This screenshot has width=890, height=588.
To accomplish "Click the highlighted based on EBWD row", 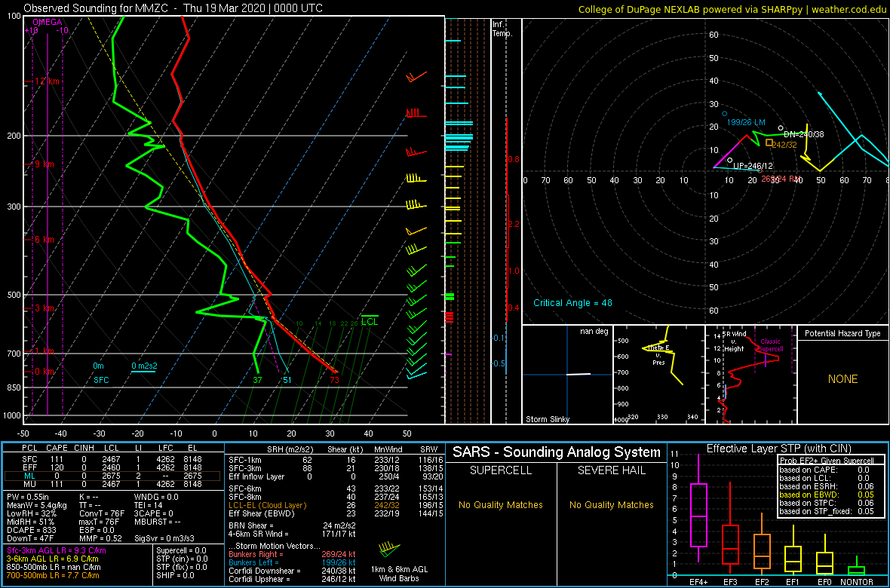I will [825, 495].
